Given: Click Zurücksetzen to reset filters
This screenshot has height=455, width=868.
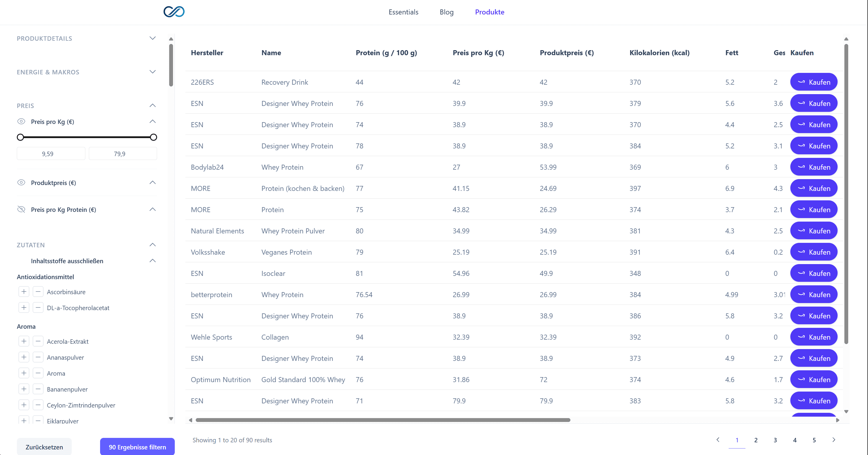Looking at the screenshot, I should (x=44, y=447).
